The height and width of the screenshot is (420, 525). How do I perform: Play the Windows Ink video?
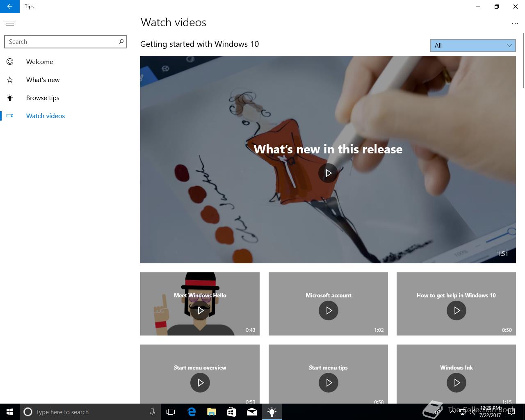click(x=457, y=383)
